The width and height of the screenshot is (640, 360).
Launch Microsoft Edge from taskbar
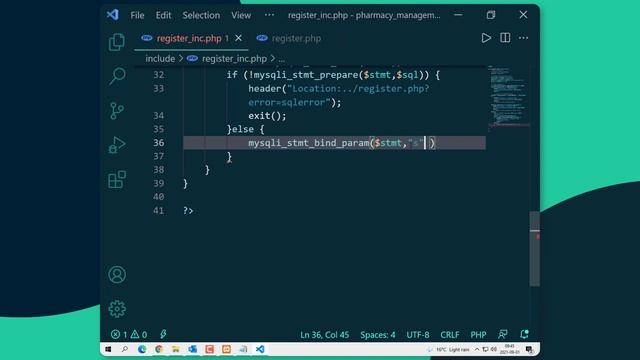142,349
